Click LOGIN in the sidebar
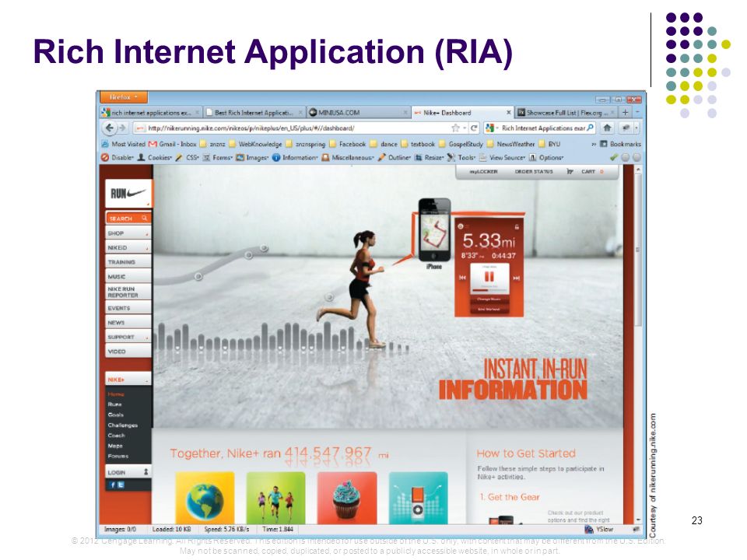Viewport: 747px width, 560px height. pos(128,472)
